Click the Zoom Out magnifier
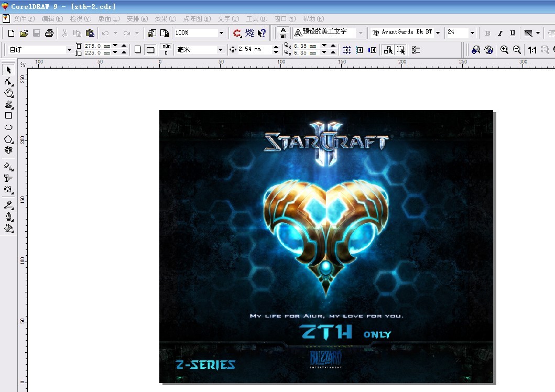 click(x=517, y=50)
